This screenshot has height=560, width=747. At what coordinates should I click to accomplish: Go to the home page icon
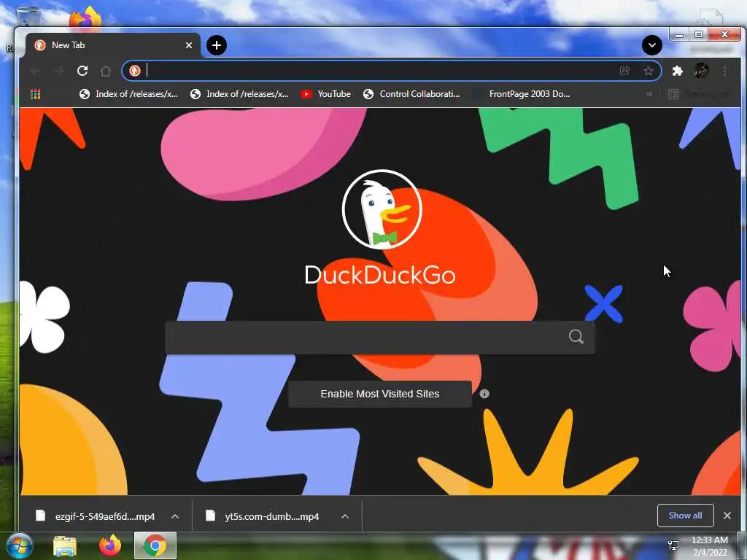[106, 71]
